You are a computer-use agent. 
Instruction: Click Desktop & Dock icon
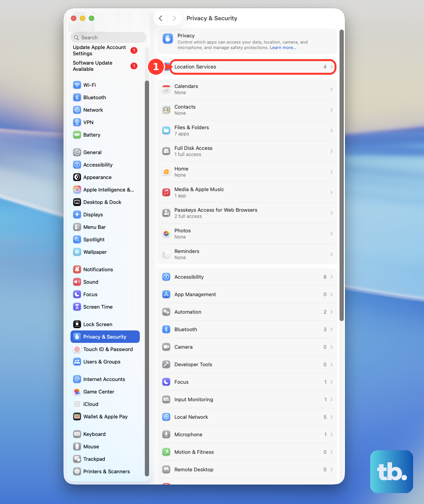click(77, 202)
